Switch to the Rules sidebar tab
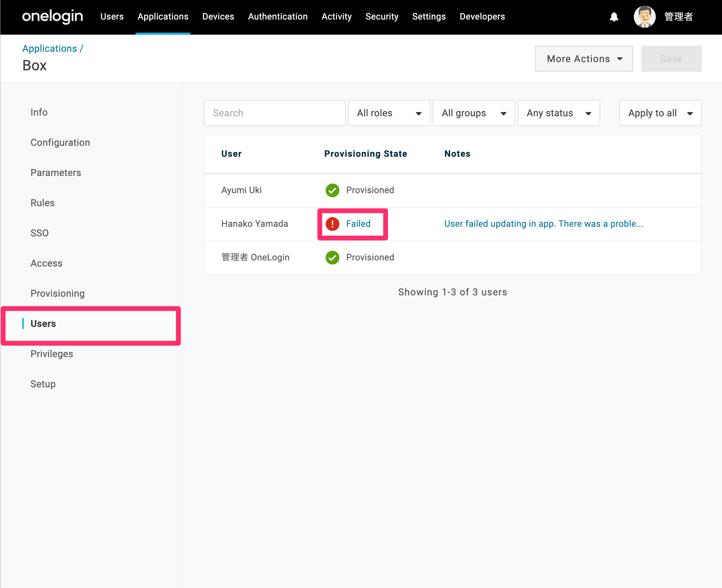 click(x=43, y=203)
